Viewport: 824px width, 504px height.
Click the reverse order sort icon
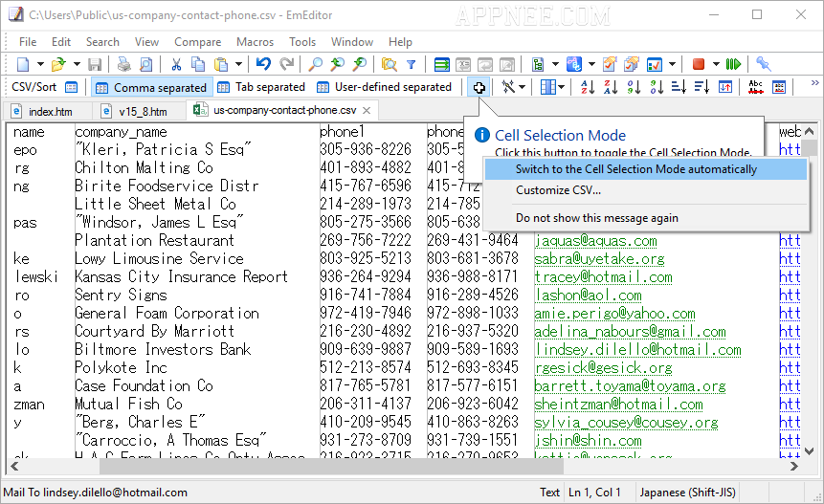(x=725, y=87)
